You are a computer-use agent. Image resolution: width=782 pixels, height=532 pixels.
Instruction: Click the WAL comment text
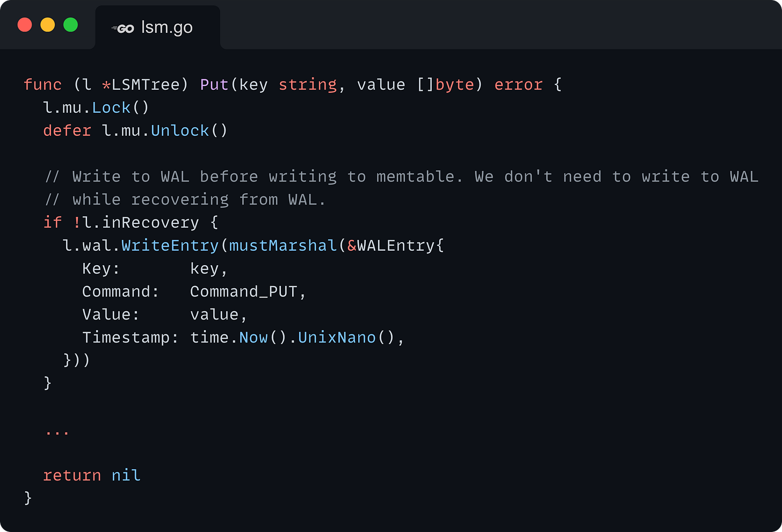pyautogui.click(x=322, y=176)
